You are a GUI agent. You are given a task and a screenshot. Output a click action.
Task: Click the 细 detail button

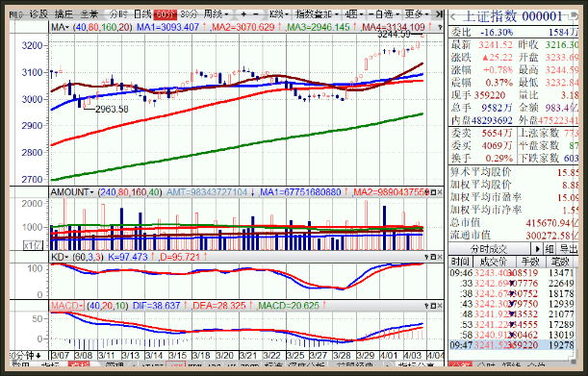click(550, 249)
